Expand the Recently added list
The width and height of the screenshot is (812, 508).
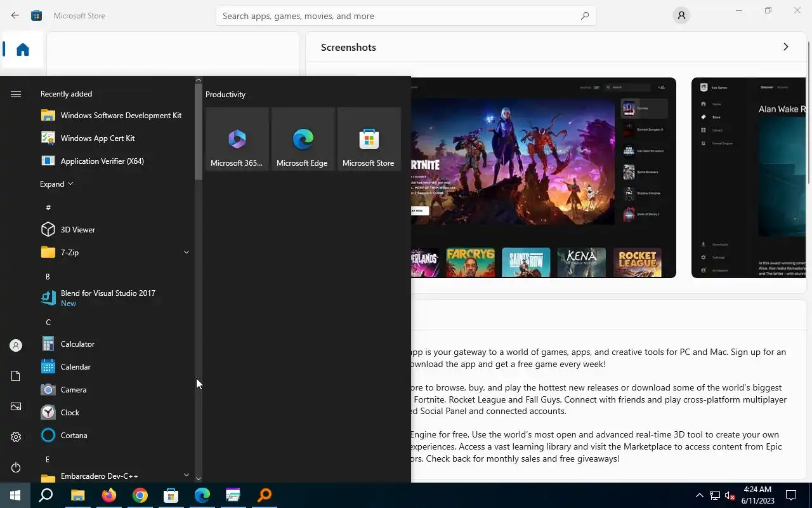57,184
